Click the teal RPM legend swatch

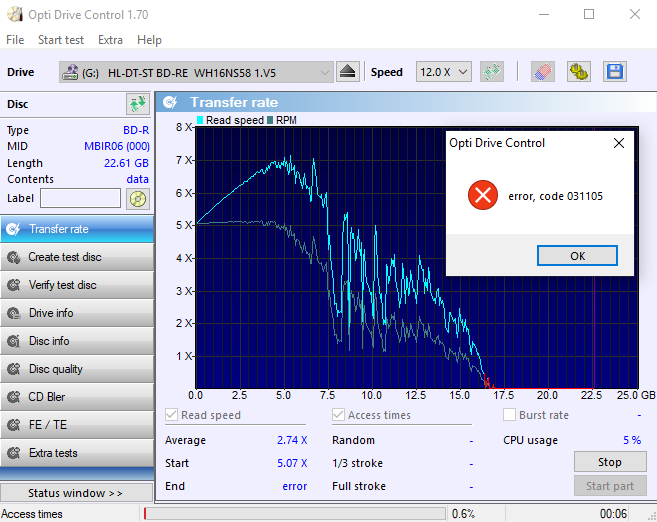tap(270, 120)
